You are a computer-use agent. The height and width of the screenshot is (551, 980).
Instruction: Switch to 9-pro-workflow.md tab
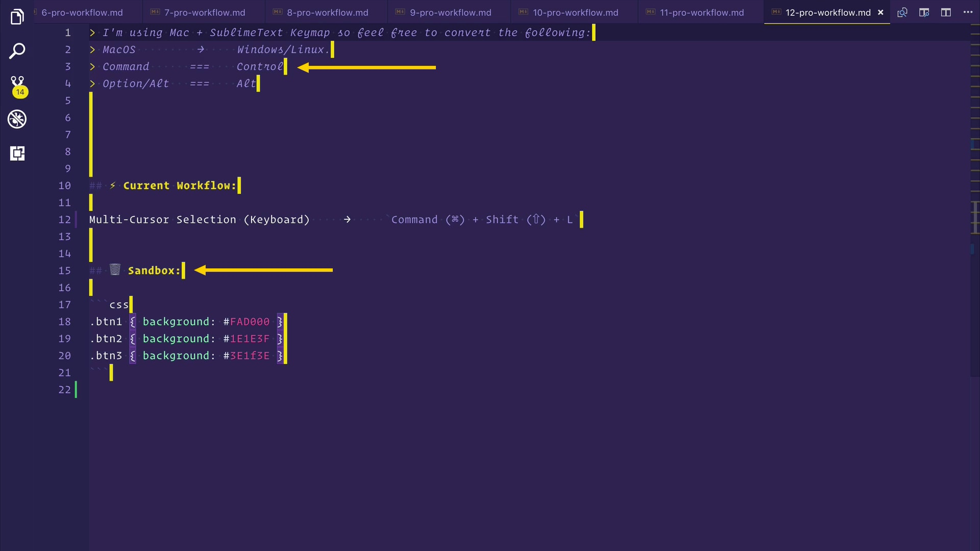pos(450,12)
